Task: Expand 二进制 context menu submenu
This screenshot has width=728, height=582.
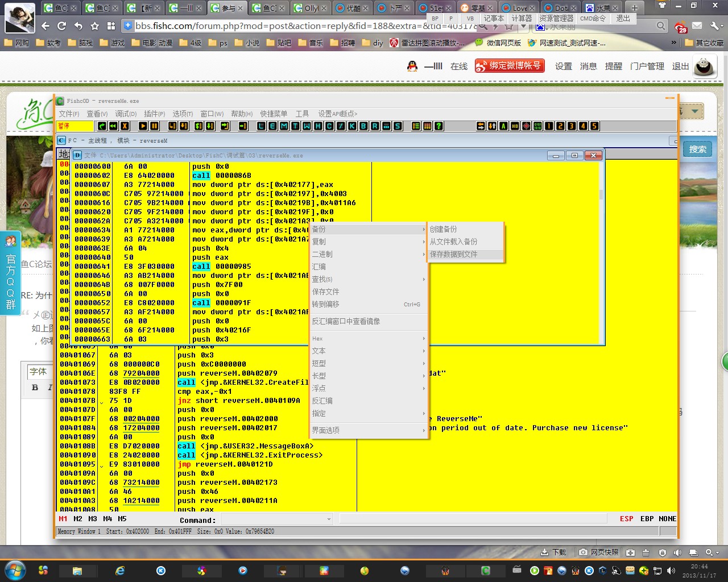Action: (x=368, y=254)
